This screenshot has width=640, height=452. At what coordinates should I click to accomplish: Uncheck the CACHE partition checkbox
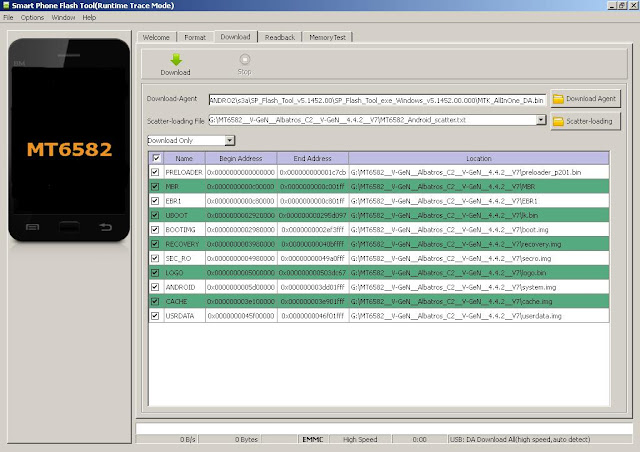point(155,301)
